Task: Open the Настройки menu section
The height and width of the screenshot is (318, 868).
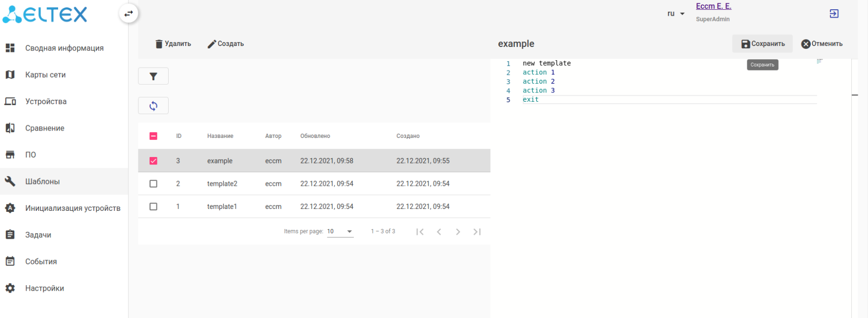Action: tap(44, 288)
